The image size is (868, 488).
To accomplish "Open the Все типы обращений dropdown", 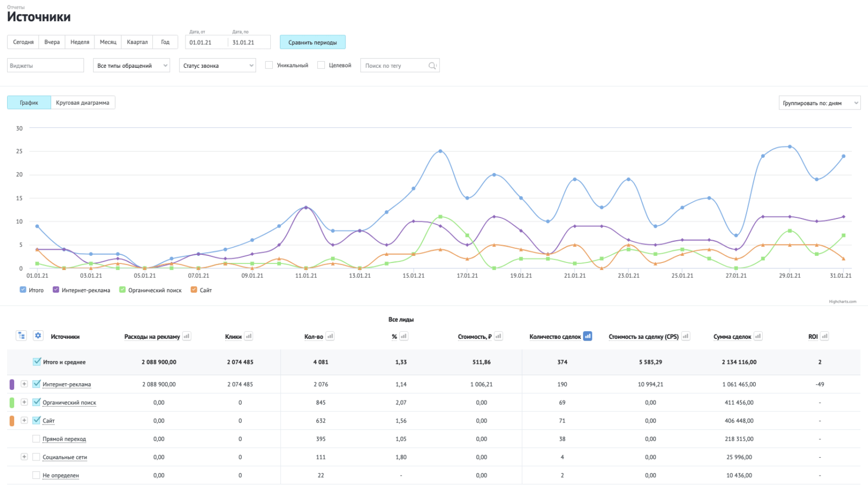I will 131,66.
